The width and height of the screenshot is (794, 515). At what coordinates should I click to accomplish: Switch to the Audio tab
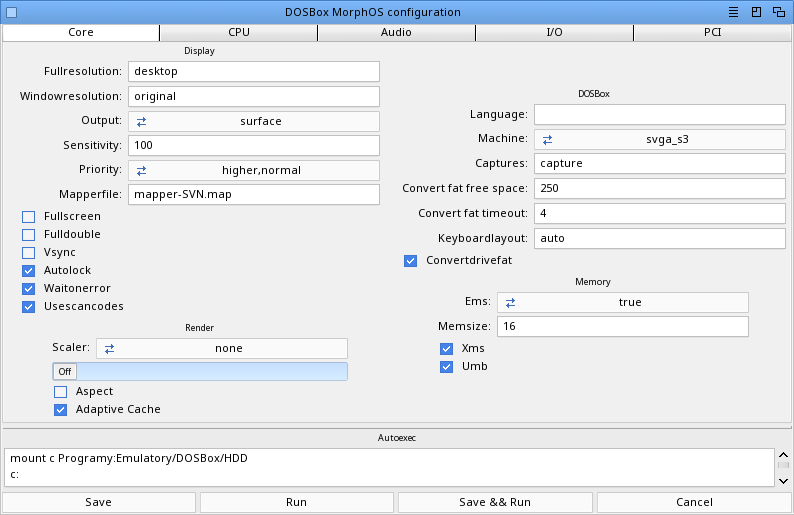pyautogui.click(x=396, y=32)
